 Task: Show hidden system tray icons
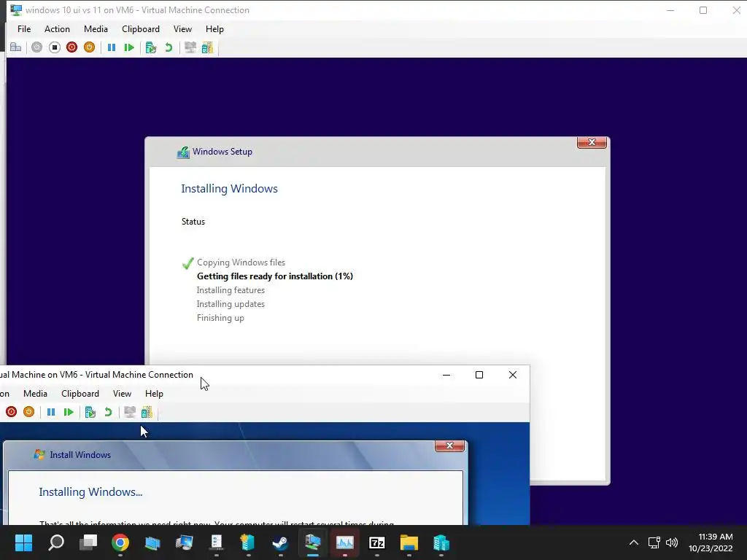pyautogui.click(x=634, y=542)
